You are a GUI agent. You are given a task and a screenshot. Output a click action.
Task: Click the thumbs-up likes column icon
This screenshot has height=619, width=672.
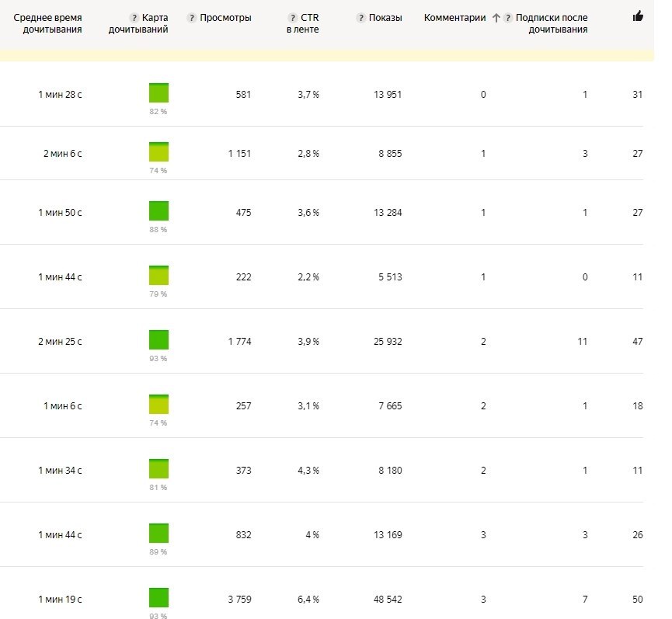point(638,17)
